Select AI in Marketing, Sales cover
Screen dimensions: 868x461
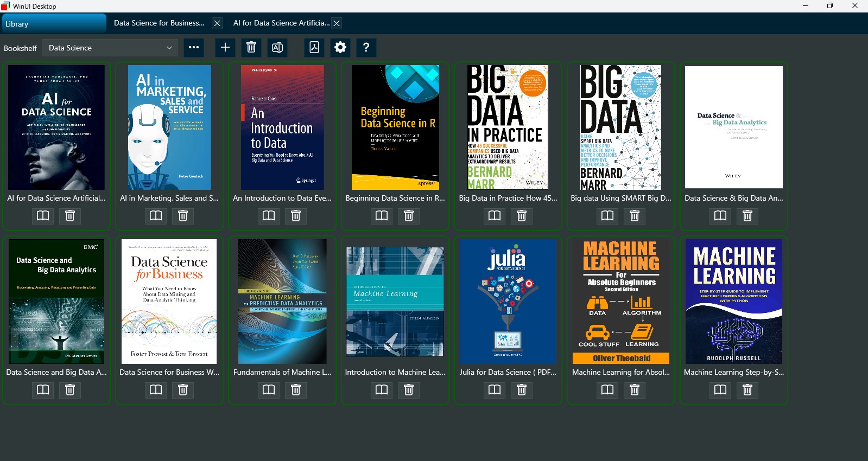click(x=169, y=127)
